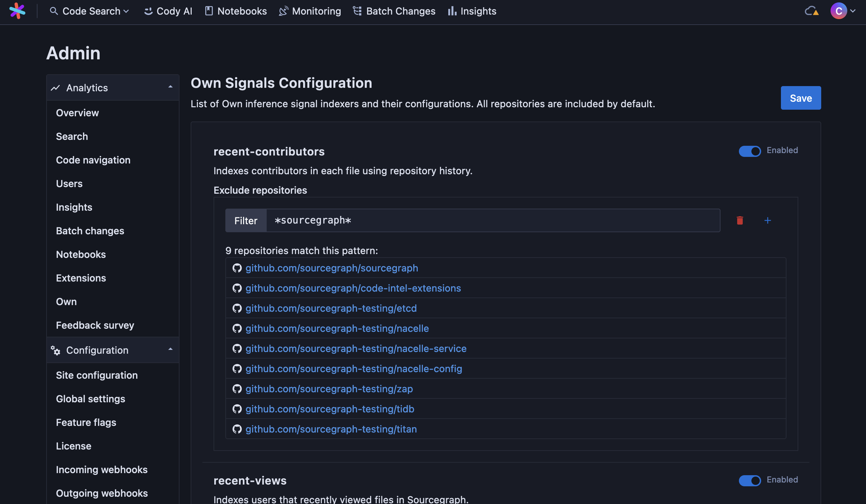Click the Sourcegraph logo icon

pos(17,11)
